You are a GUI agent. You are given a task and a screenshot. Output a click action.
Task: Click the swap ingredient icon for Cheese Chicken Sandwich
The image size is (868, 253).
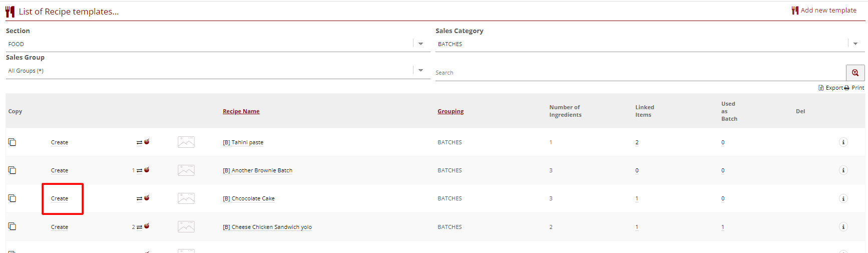point(140,227)
